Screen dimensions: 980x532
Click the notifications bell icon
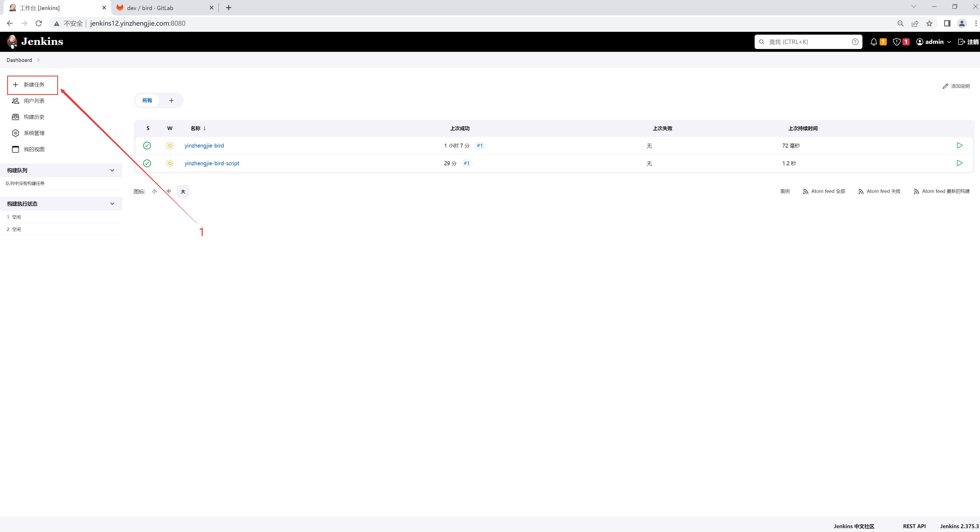(x=873, y=42)
